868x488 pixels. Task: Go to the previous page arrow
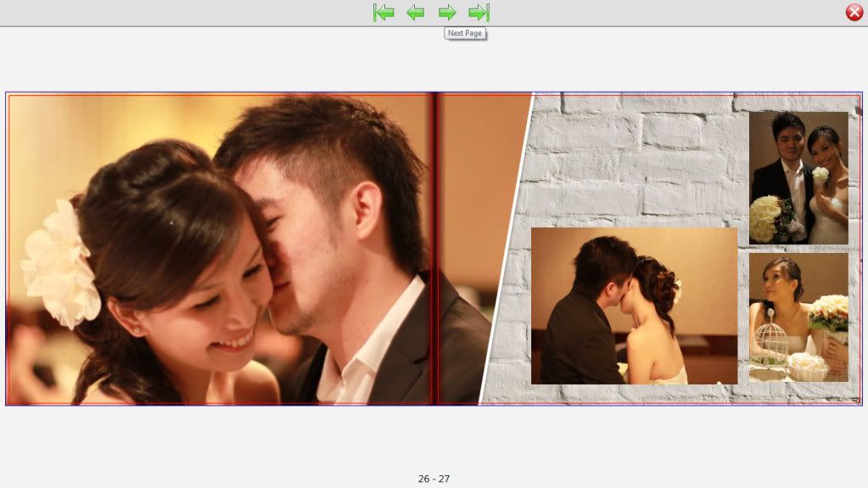point(415,12)
